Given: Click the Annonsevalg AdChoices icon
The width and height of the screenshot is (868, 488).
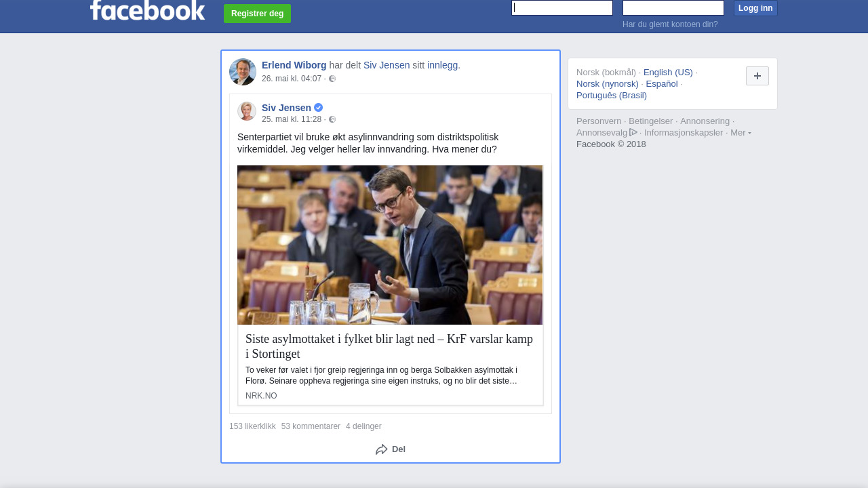Looking at the screenshot, I should pos(633,132).
